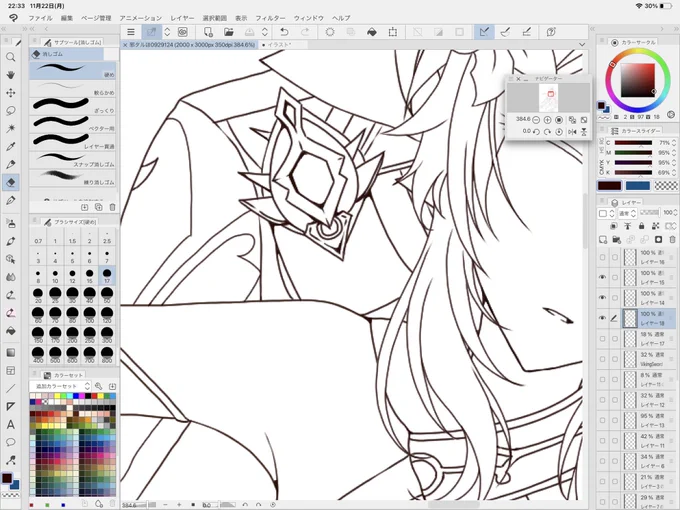Select the Gradient tool
Screen dimensions: 680x510
coord(11,353)
